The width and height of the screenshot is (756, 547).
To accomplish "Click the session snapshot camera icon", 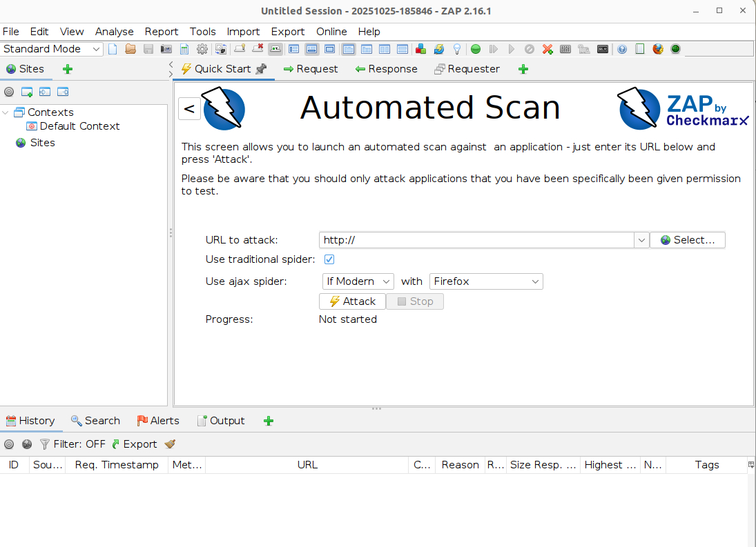I will (x=166, y=49).
